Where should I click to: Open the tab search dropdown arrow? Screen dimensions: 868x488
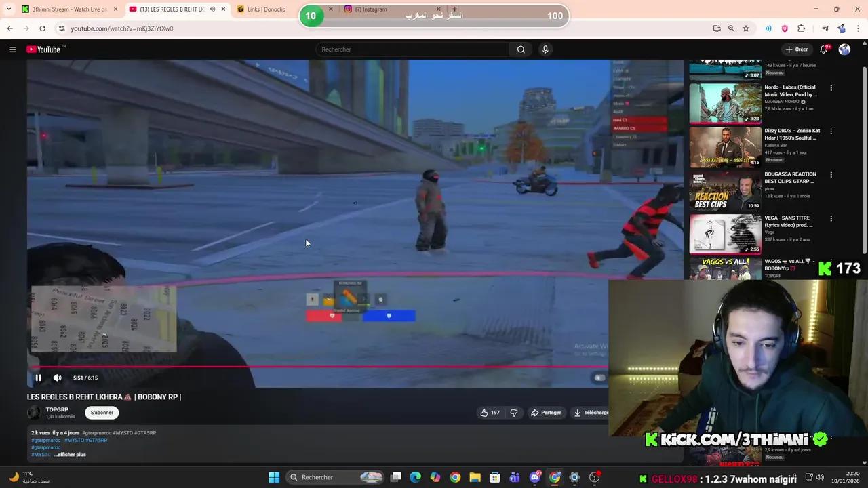[x=8, y=9]
